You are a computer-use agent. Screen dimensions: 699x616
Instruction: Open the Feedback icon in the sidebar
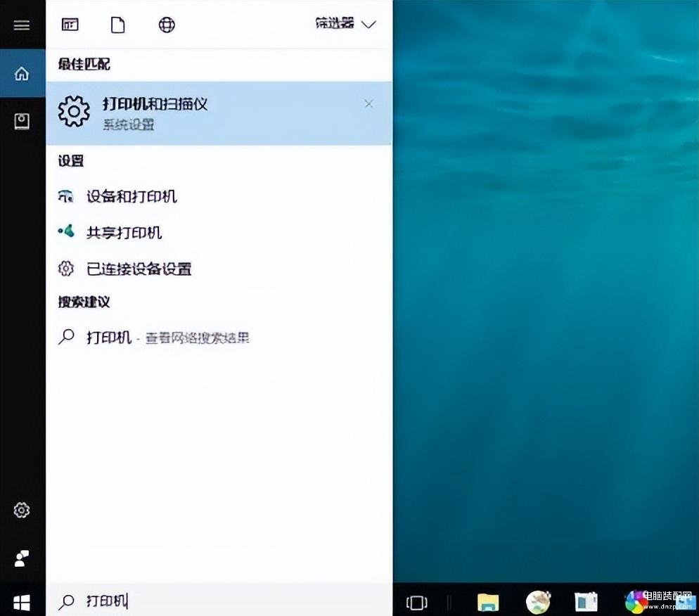coord(22,558)
